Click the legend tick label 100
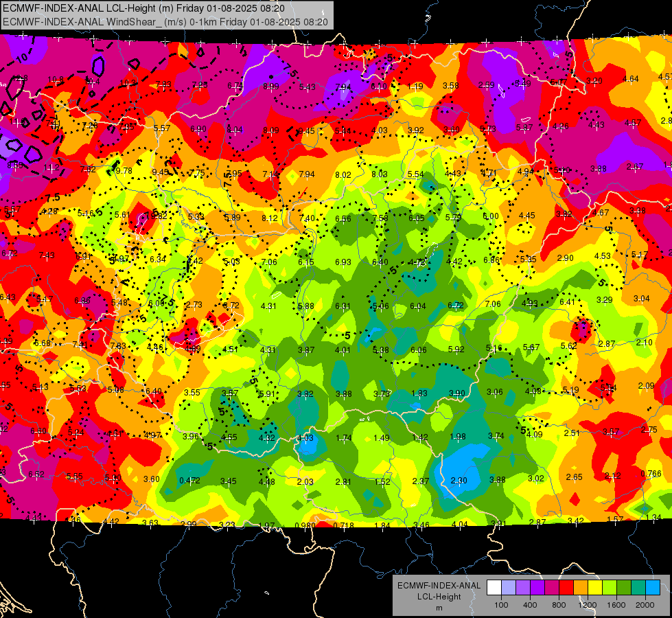The height and width of the screenshot is (618, 672). click(501, 605)
